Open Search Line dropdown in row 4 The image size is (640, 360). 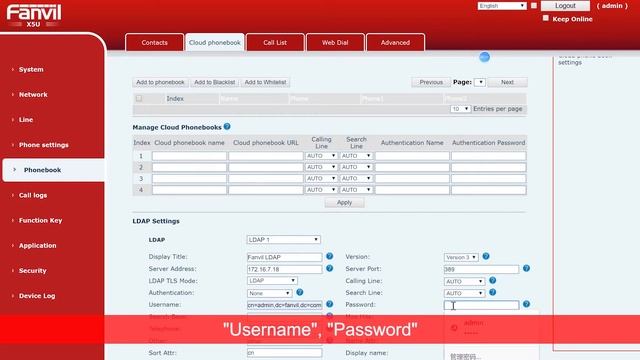pyautogui.click(x=356, y=190)
